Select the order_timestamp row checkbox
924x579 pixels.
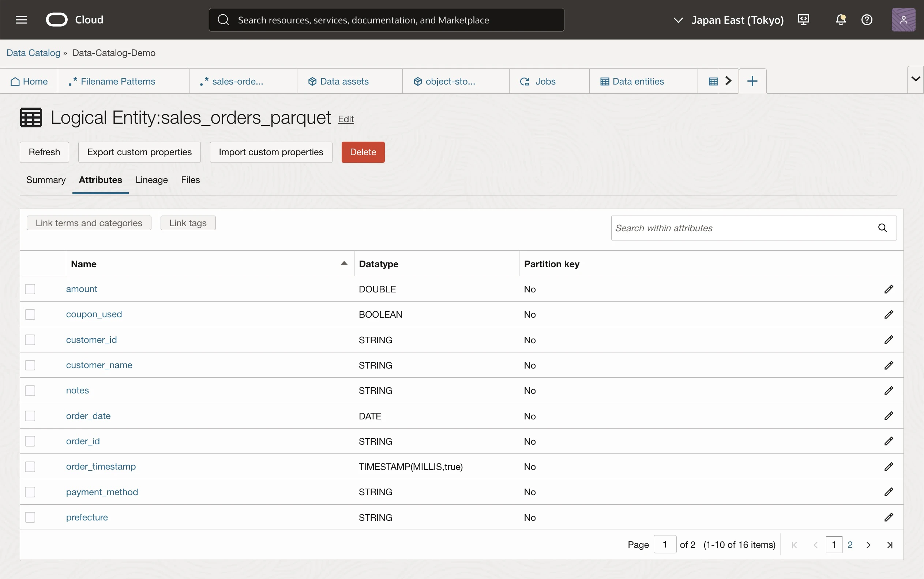(x=30, y=466)
